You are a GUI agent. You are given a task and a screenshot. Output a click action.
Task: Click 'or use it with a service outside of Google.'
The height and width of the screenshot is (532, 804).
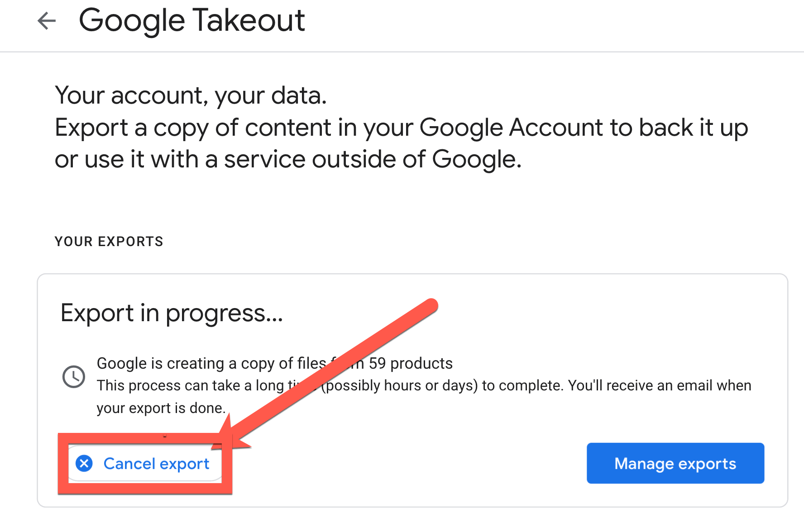[x=288, y=160]
